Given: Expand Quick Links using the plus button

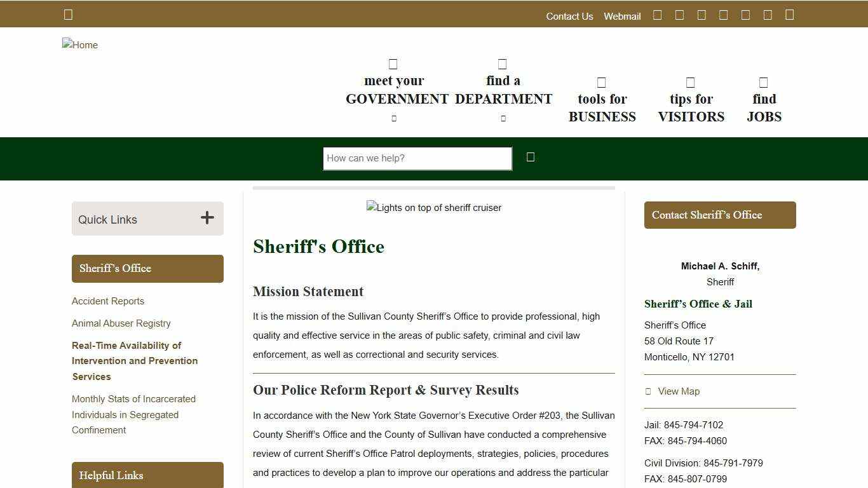Looking at the screenshot, I should [207, 218].
